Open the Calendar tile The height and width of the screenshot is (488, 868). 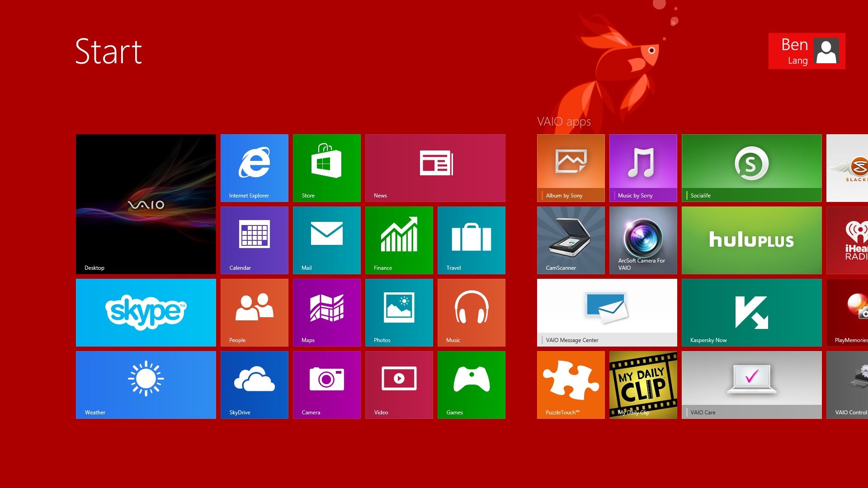(255, 240)
